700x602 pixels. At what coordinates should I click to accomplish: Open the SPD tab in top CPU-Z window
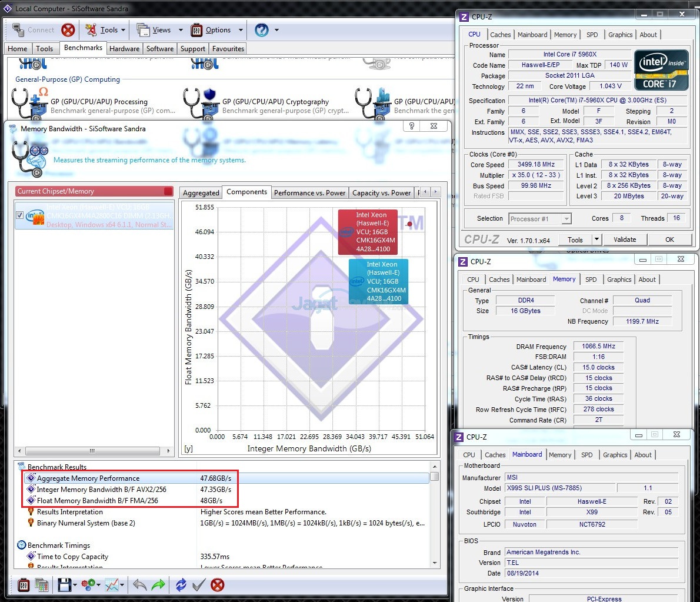[592, 35]
